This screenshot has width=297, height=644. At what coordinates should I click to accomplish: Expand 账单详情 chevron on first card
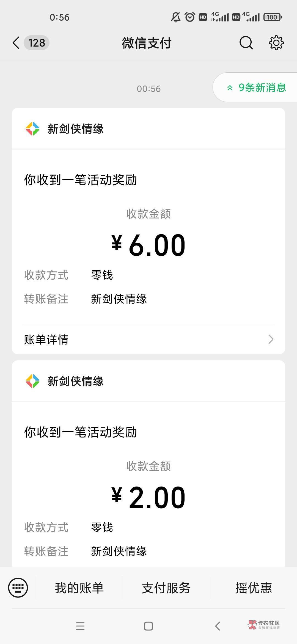coord(271,339)
